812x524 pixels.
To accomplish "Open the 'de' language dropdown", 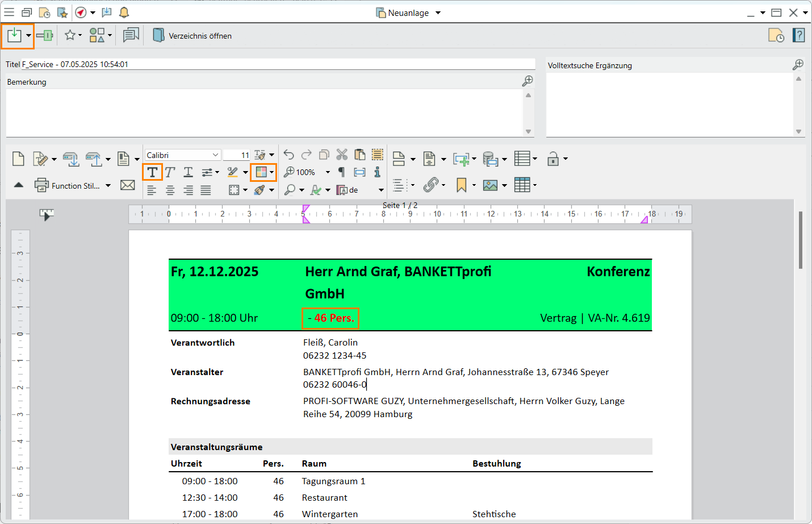I will pos(381,190).
